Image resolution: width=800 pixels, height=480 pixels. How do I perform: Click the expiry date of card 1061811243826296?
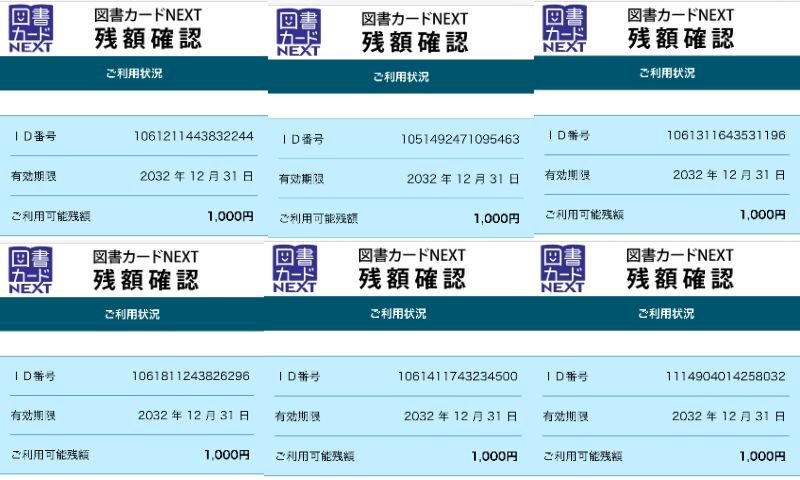193,415
